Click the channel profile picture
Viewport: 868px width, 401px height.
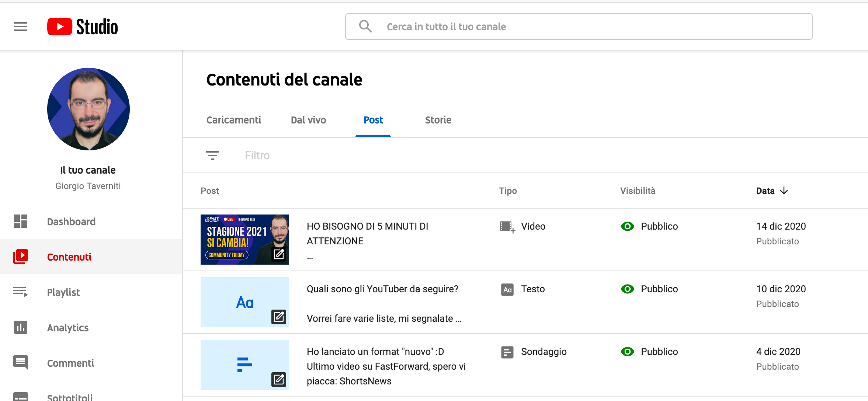[x=88, y=109]
